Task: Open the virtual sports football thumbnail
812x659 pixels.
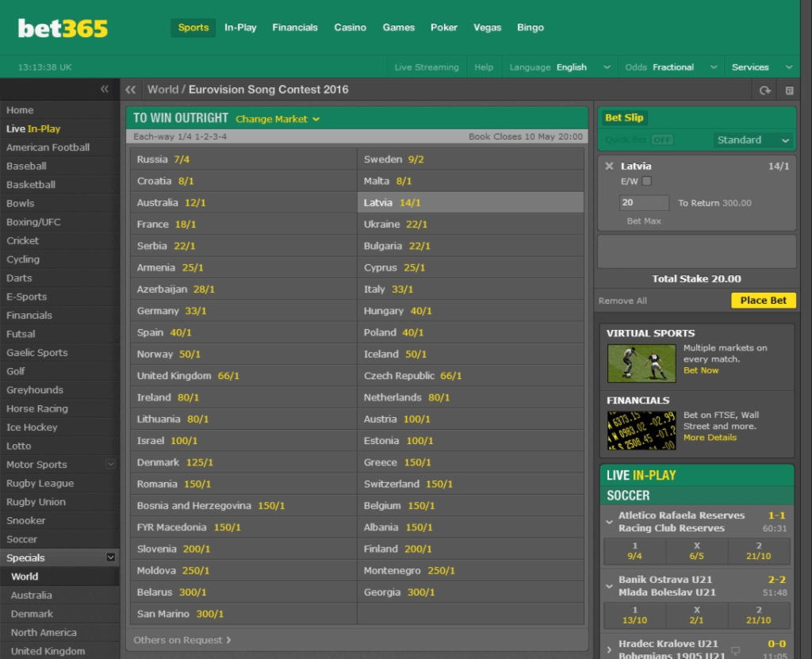Action: [x=642, y=364]
